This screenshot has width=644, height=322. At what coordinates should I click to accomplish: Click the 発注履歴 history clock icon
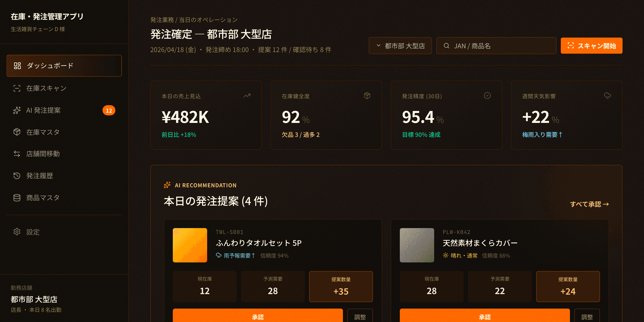click(x=17, y=176)
